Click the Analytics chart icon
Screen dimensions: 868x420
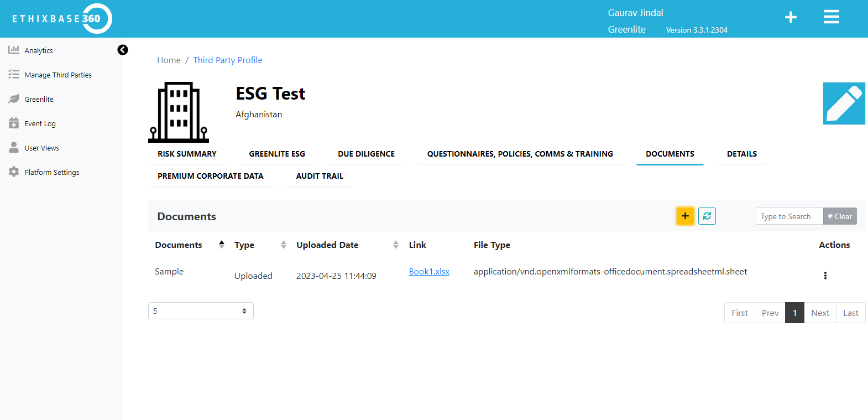[x=14, y=50]
